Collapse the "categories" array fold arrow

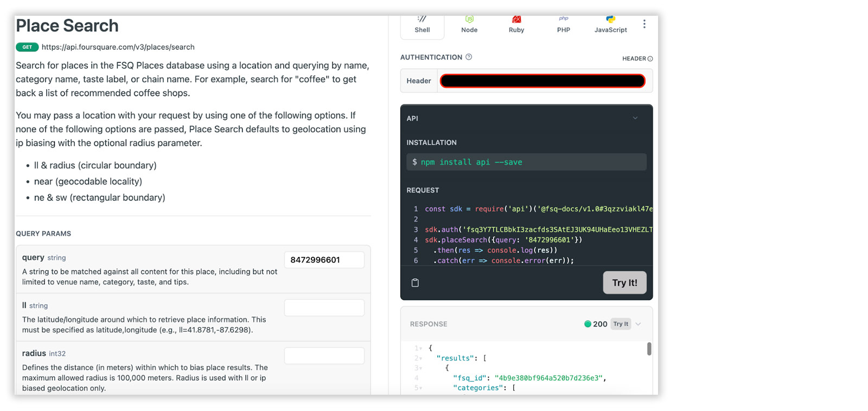420,388
